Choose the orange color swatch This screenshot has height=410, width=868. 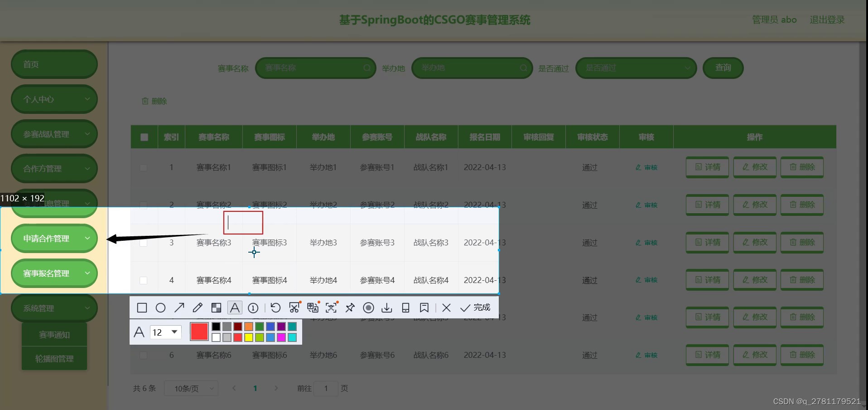pos(249,327)
